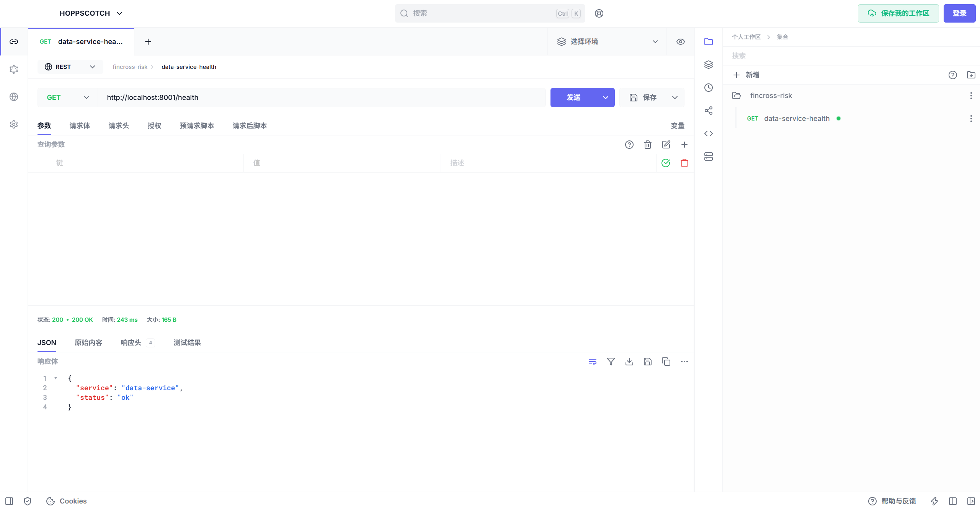980x510 pixels.
Task: Add a new query parameter row
Action: (684, 145)
